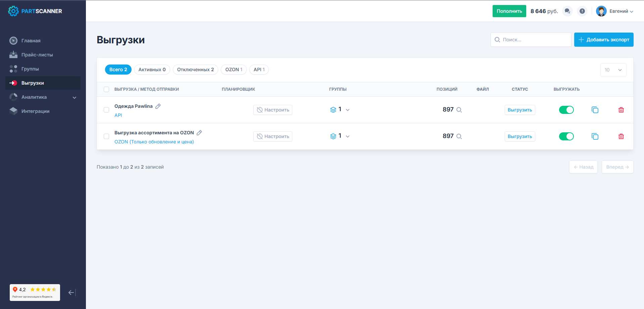Toggle Выгружать switch for OZON export
This screenshot has width=644, height=309.
pyautogui.click(x=566, y=136)
